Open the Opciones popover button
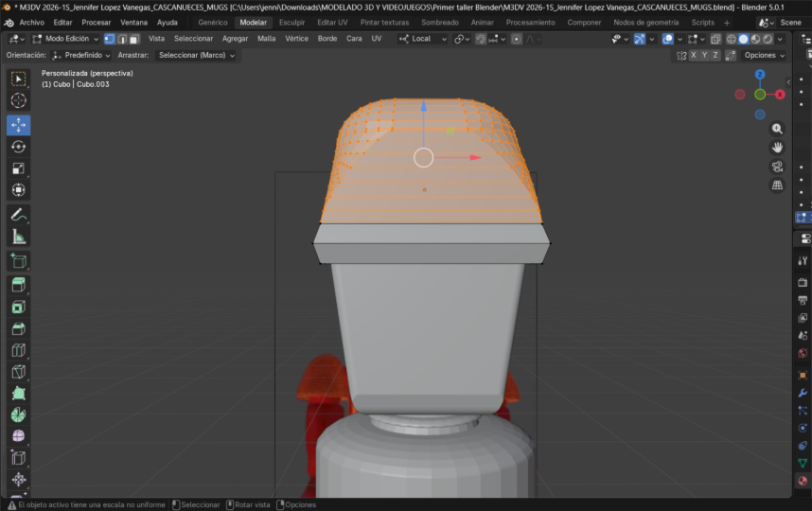The height and width of the screenshot is (511, 812). (x=764, y=55)
